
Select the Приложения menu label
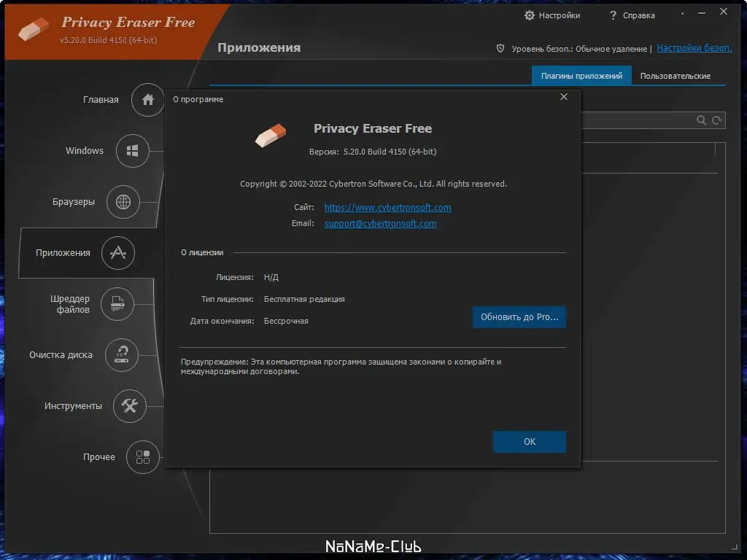coord(63,253)
